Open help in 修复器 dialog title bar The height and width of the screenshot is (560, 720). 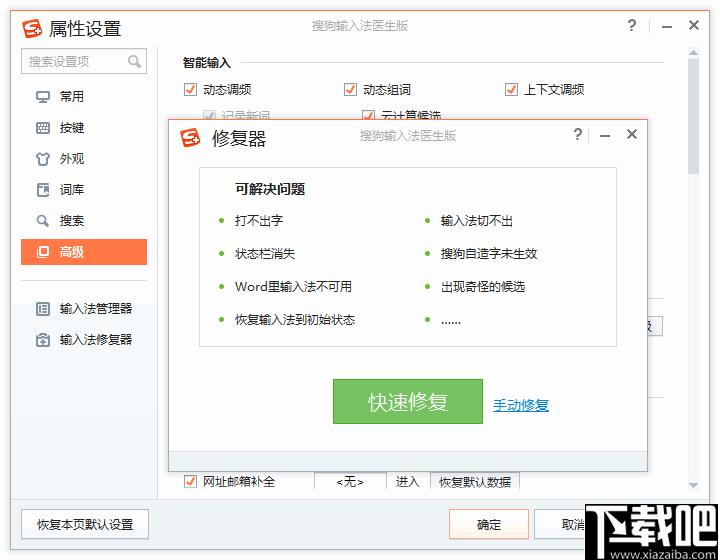click(578, 135)
